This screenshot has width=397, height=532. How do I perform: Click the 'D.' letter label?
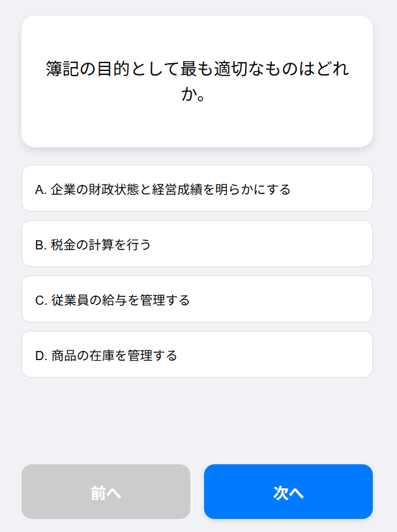point(42,356)
